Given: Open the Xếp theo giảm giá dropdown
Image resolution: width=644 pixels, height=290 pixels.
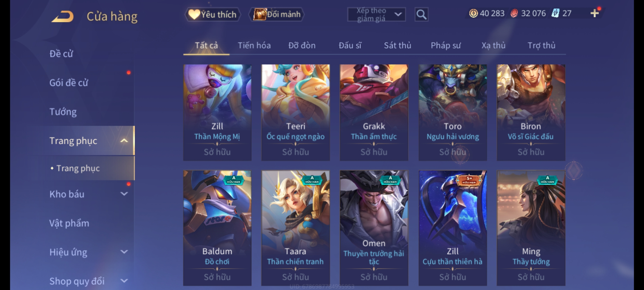Looking at the screenshot, I should 376,15.
